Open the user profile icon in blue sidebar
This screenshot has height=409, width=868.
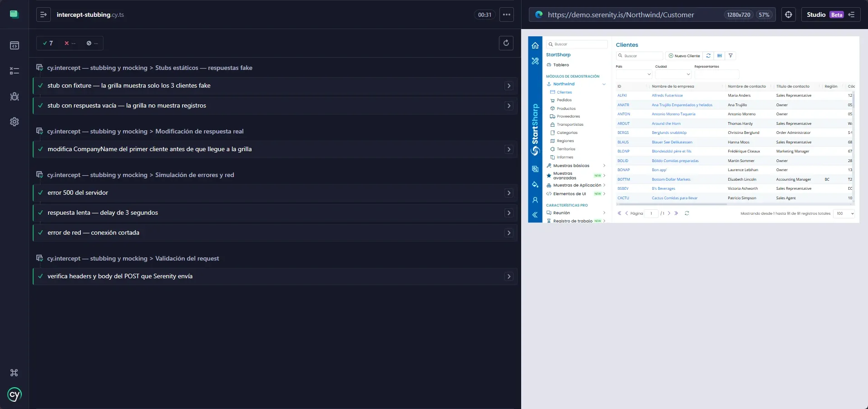(535, 200)
